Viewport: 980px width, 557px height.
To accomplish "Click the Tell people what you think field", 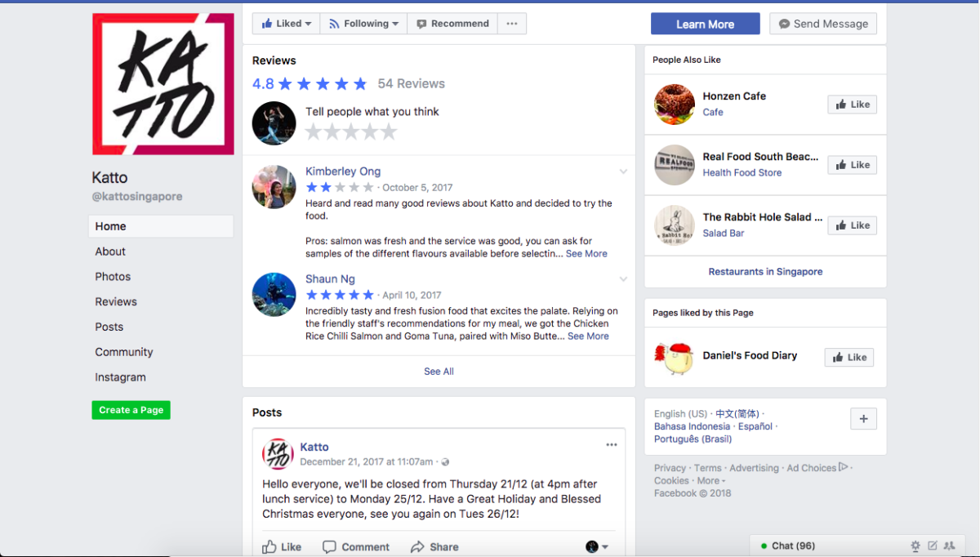I will coord(372,111).
